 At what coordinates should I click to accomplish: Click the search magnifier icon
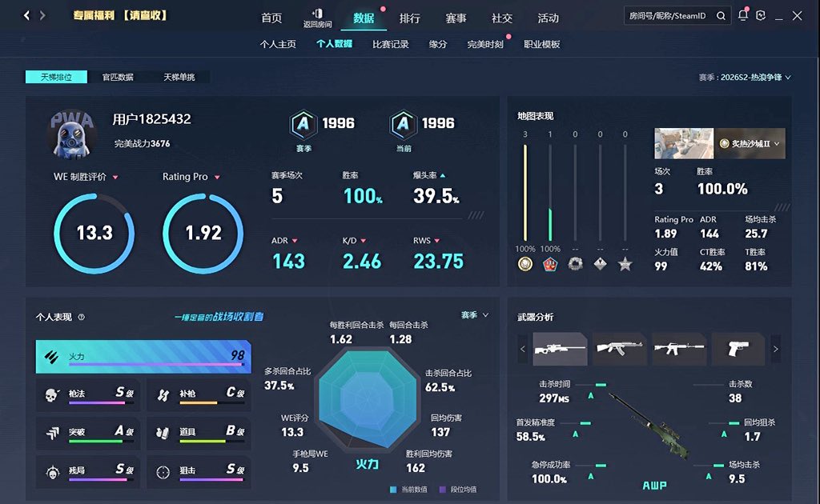(721, 16)
